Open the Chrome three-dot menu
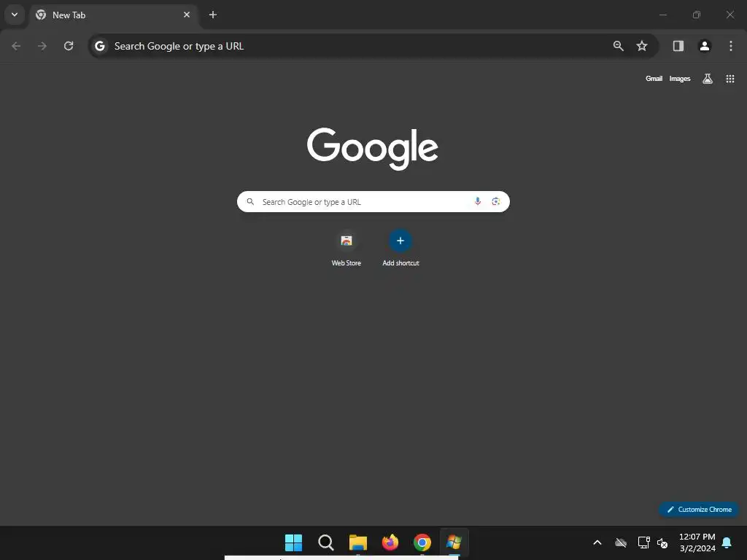Viewport: 747px width, 560px height. pos(731,46)
